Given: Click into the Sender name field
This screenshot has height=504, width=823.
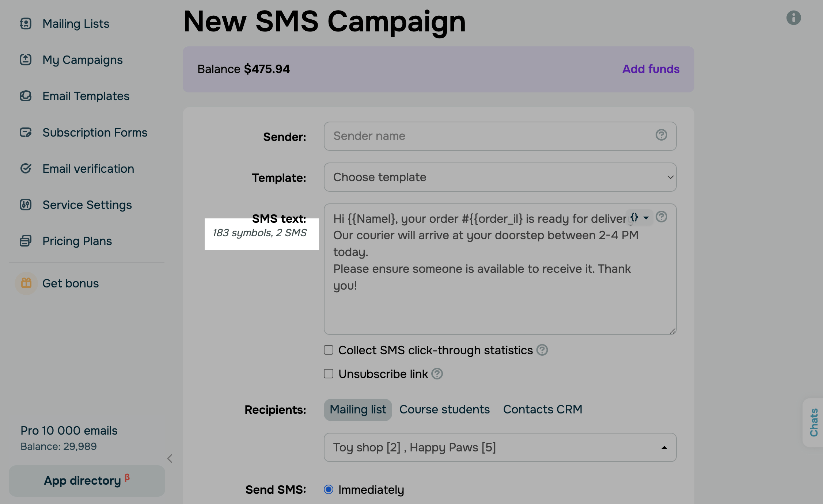Looking at the screenshot, I should tap(490, 136).
